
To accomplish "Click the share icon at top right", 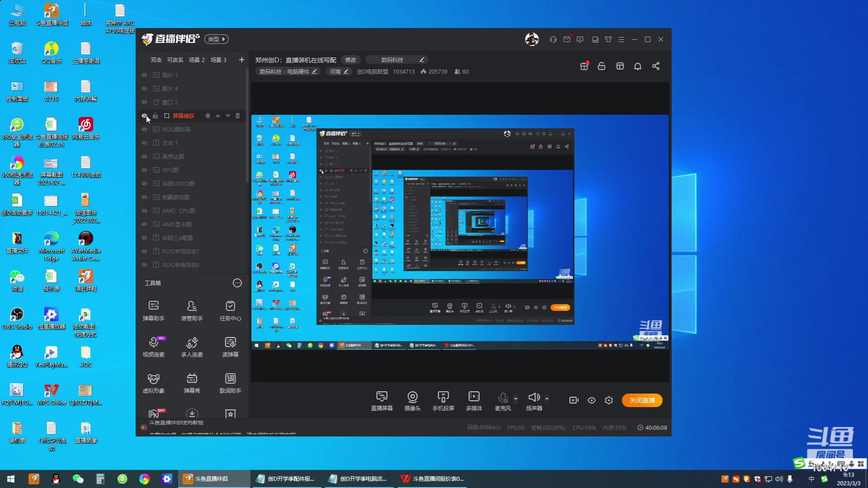I will click(656, 66).
